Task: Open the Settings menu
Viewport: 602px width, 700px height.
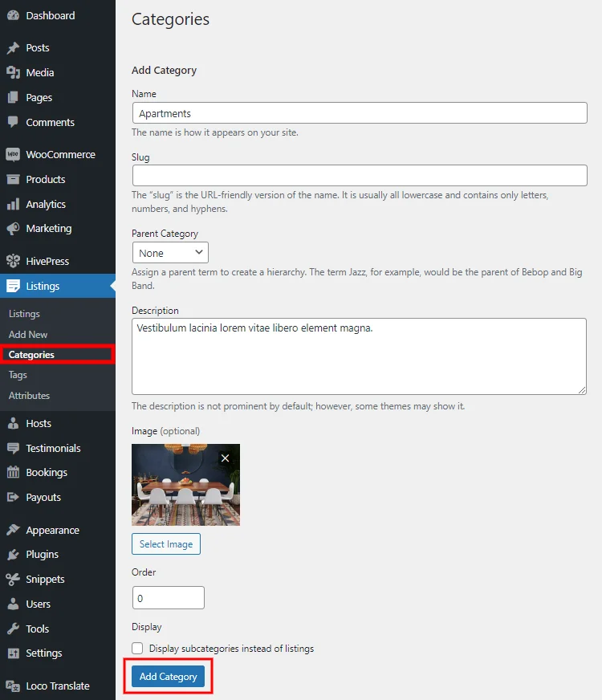Action: point(43,653)
